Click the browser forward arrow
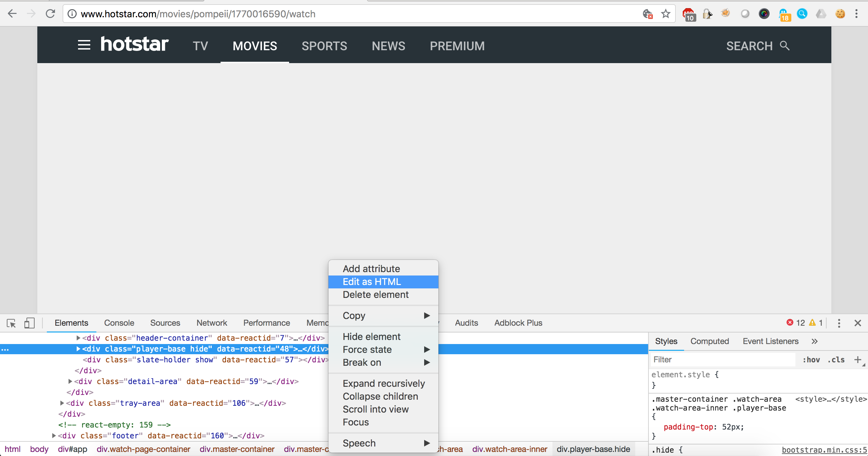868x456 pixels. click(x=31, y=14)
